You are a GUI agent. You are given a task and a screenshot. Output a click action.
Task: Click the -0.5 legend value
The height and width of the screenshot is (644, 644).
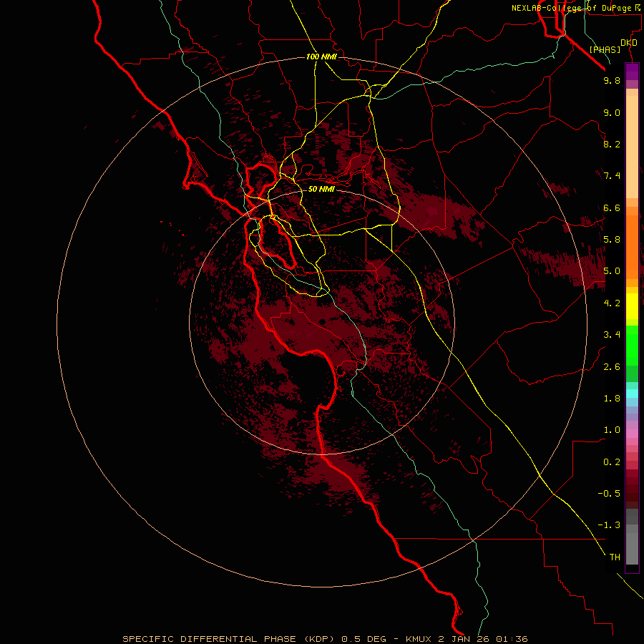(609, 494)
